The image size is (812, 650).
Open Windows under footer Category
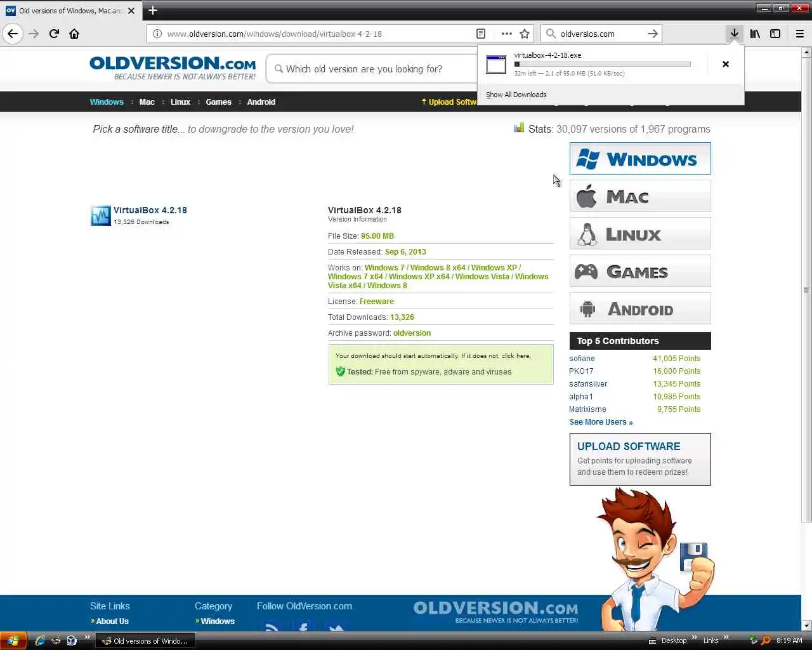click(x=218, y=621)
